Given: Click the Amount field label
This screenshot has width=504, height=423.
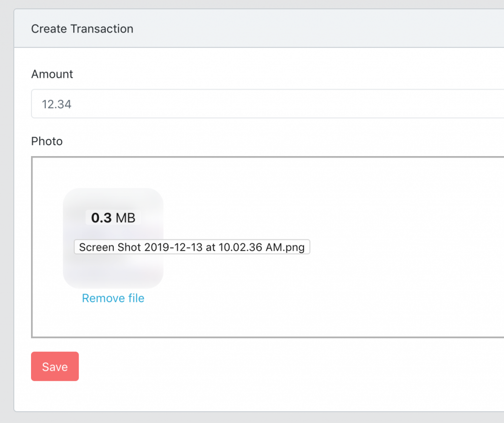Looking at the screenshot, I should coord(52,74).
